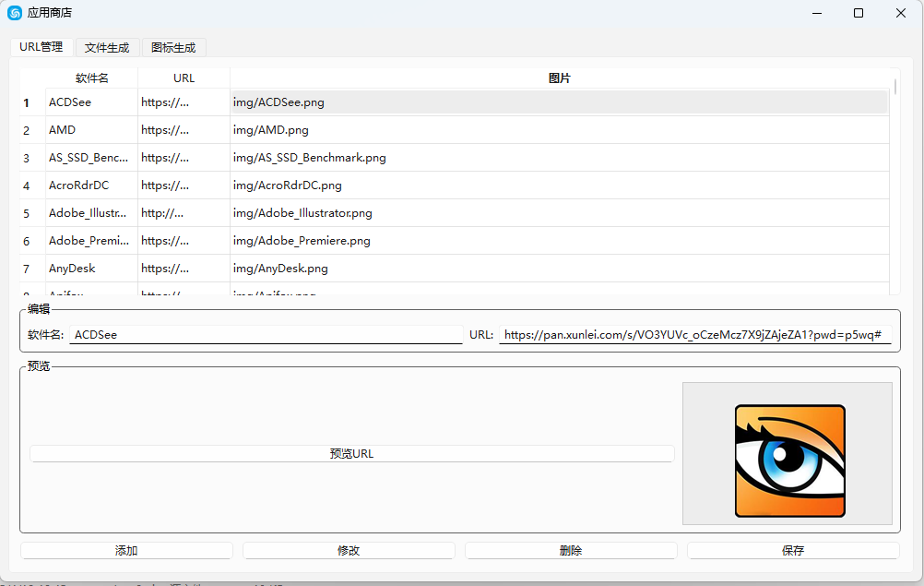Click the URL column header
The width and height of the screenshot is (924, 586).
click(x=184, y=78)
